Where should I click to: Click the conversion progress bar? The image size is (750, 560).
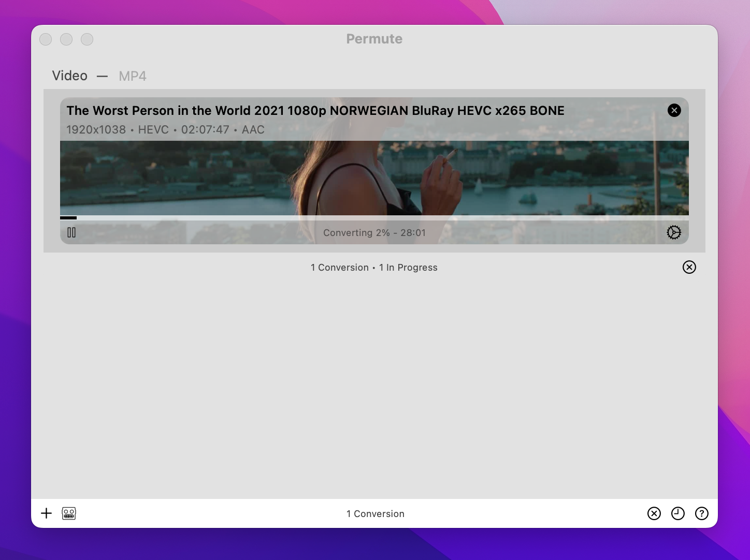pos(374,218)
